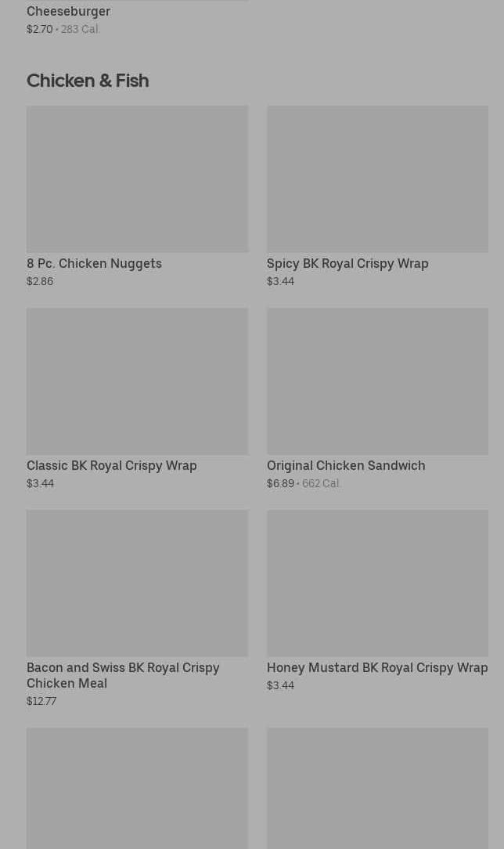Image resolution: width=504 pixels, height=849 pixels.
Task: Open the bottom-right unlabeled item image
Action: pyautogui.click(x=377, y=789)
